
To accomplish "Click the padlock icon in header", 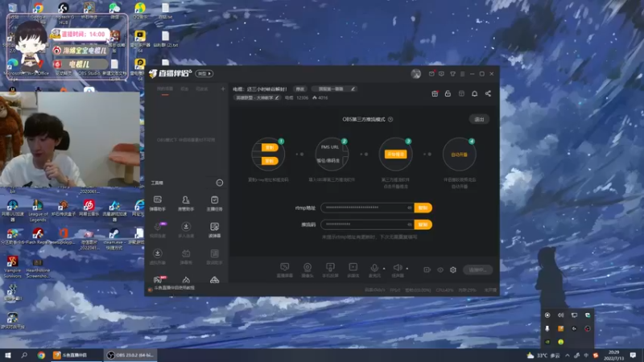I will [x=448, y=93].
